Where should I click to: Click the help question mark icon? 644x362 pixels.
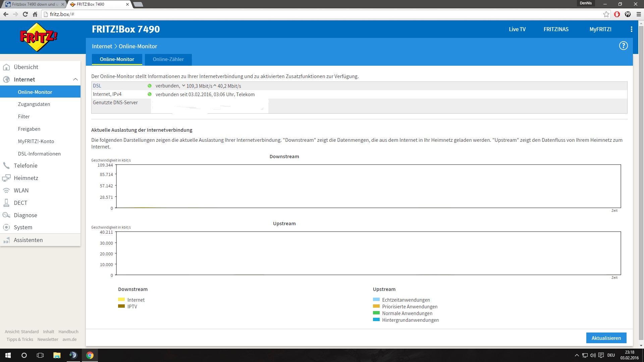[623, 46]
